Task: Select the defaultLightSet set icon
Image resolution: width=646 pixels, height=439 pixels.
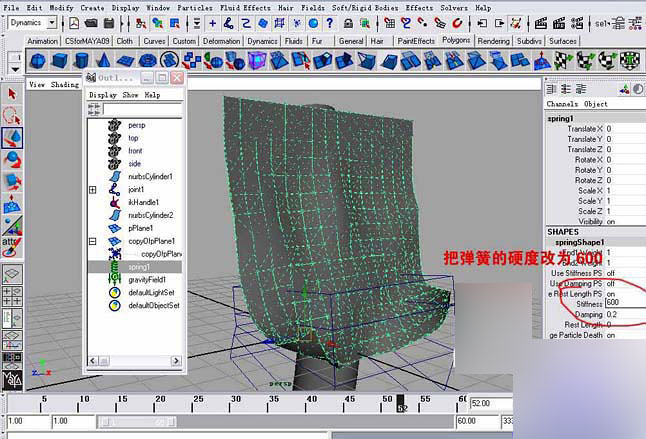Action: [115, 293]
